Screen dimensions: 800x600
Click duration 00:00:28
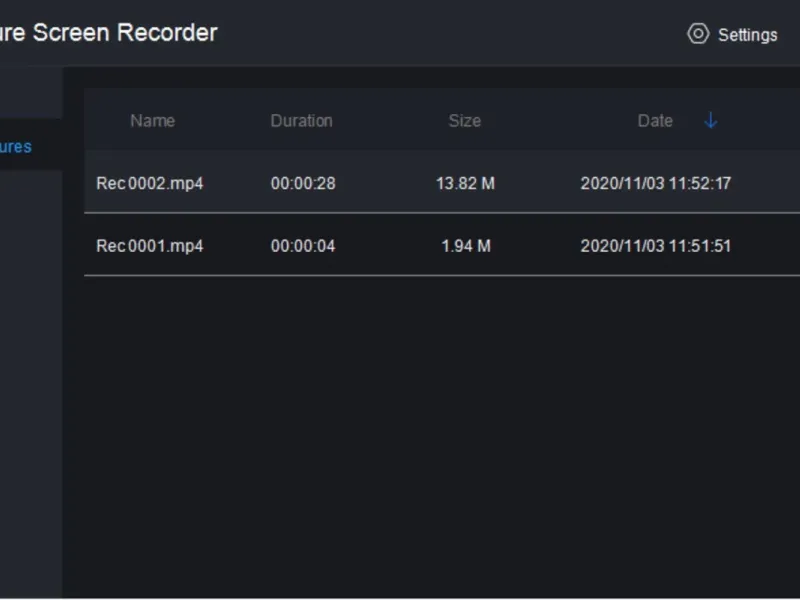coord(303,183)
